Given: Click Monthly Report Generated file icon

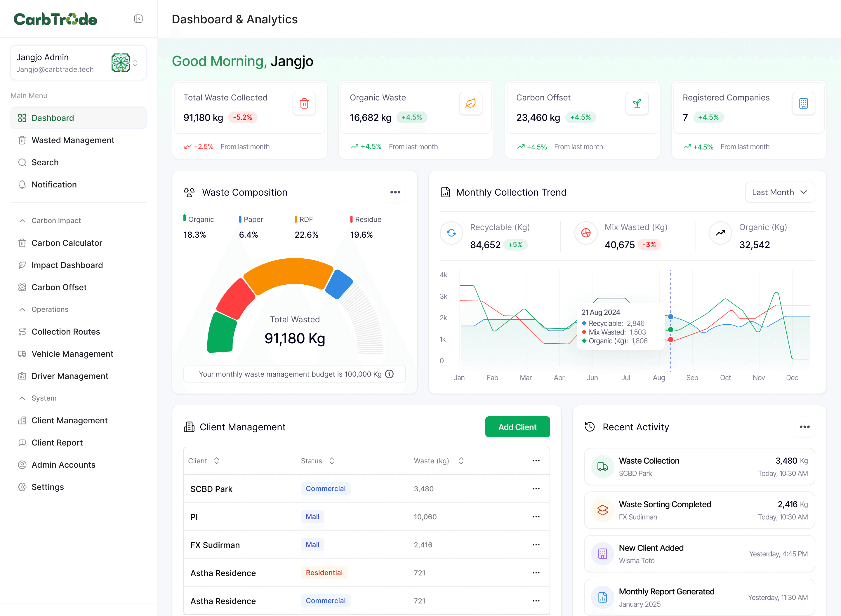Looking at the screenshot, I should (602, 598).
